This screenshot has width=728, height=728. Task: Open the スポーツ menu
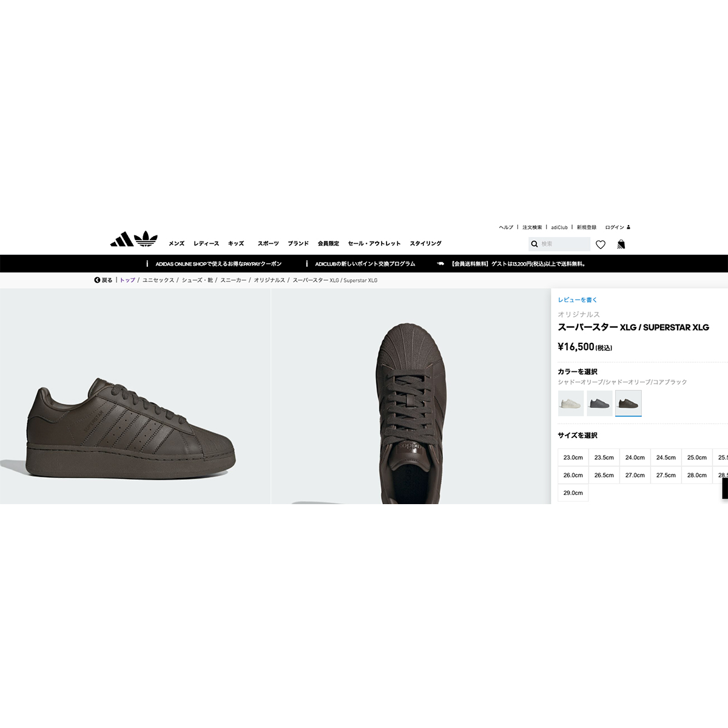[268, 243]
